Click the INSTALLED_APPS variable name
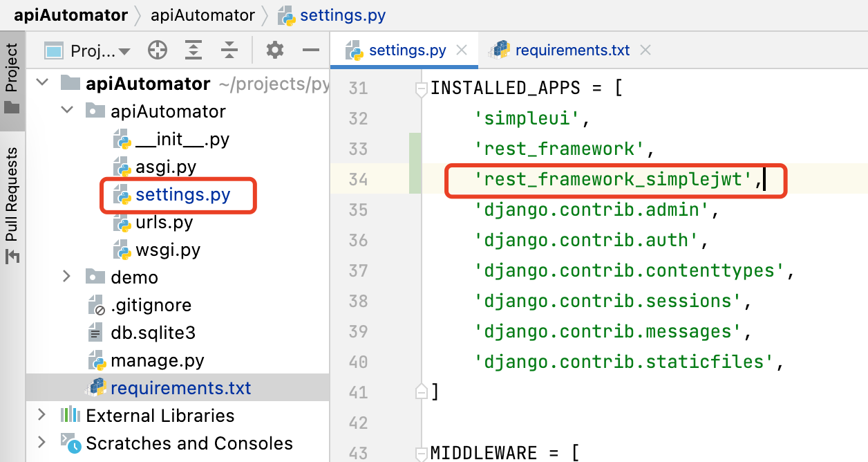Image resolution: width=868 pixels, height=462 pixels. (507, 89)
